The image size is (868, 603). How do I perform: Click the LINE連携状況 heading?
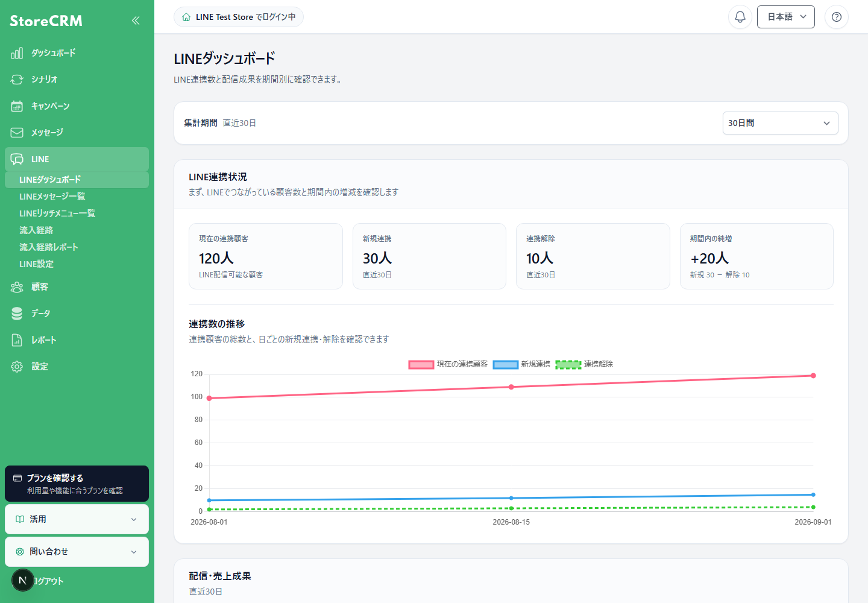pos(218,177)
